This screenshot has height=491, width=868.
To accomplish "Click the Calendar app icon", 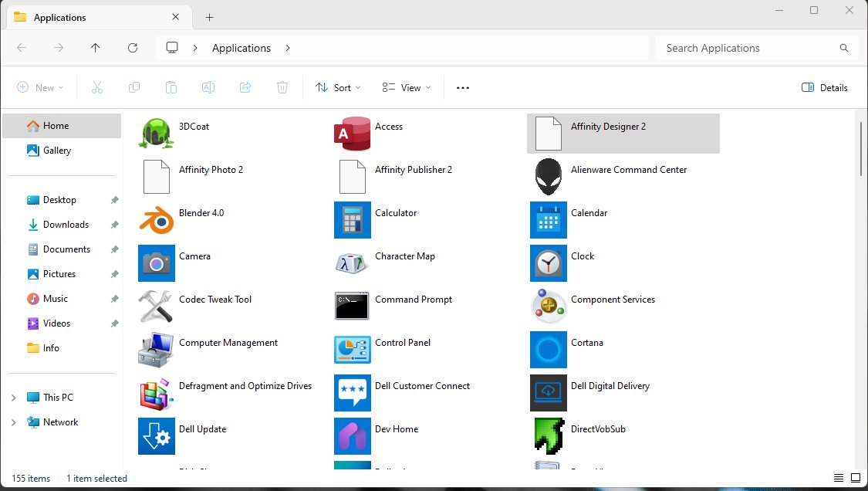I will tap(548, 219).
